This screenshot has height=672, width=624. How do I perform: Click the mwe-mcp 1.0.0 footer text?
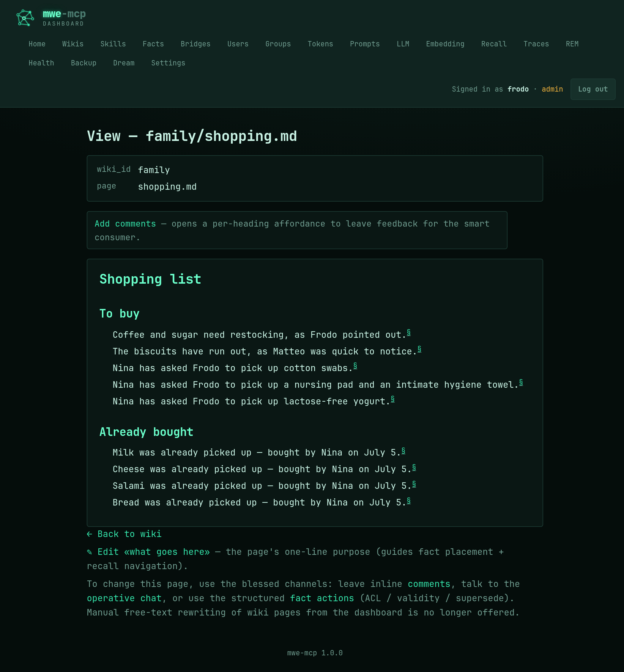click(315, 653)
